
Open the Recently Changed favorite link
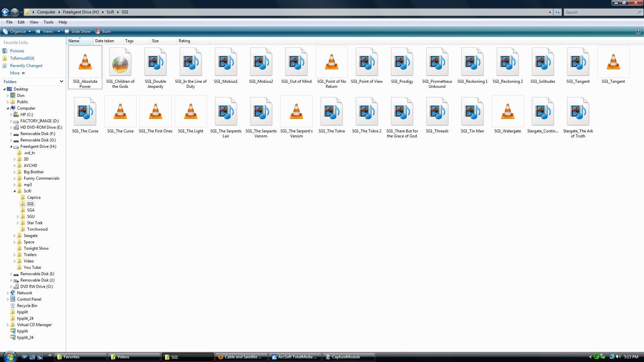click(26, 66)
